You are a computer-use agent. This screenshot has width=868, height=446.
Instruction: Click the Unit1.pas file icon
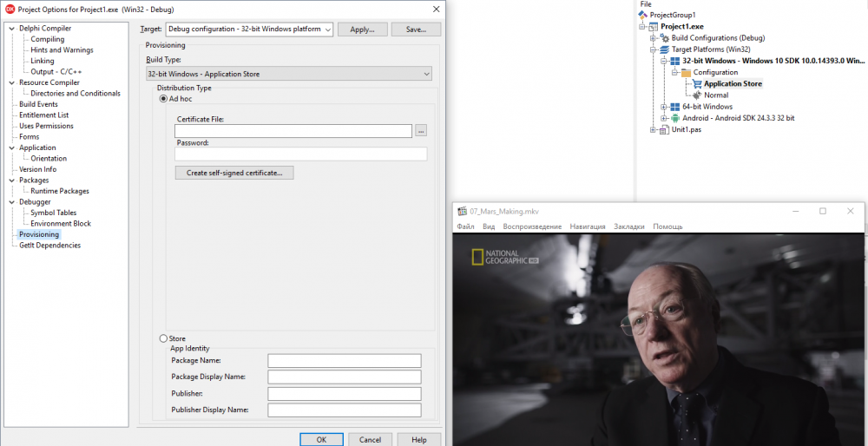coord(665,129)
